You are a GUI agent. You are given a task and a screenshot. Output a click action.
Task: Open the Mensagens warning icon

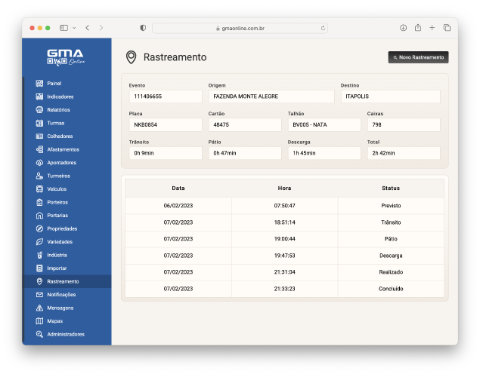(39, 308)
